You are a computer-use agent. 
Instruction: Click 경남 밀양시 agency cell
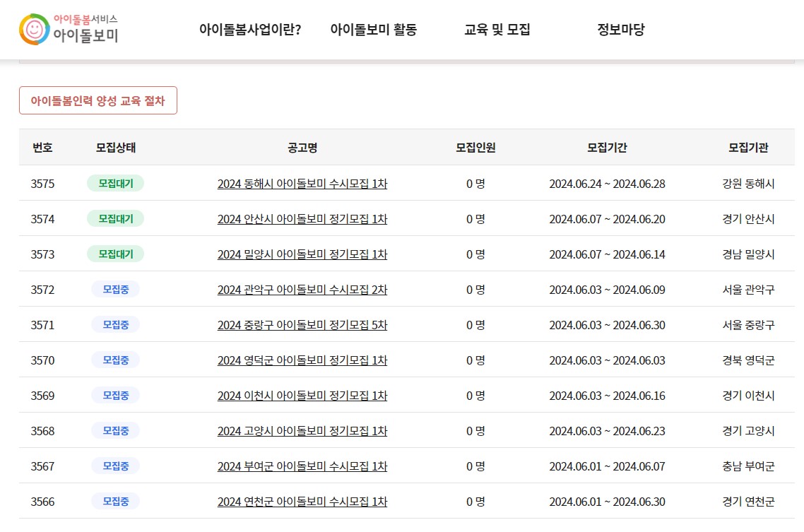pos(749,254)
